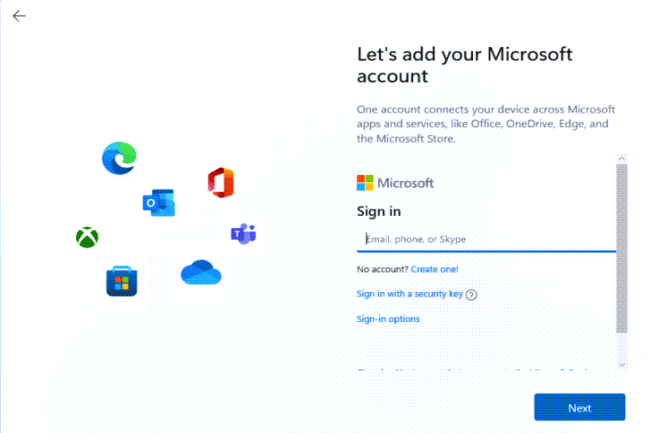Click the Outlook icon
The height and width of the screenshot is (433, 650).
click(159, 203)
